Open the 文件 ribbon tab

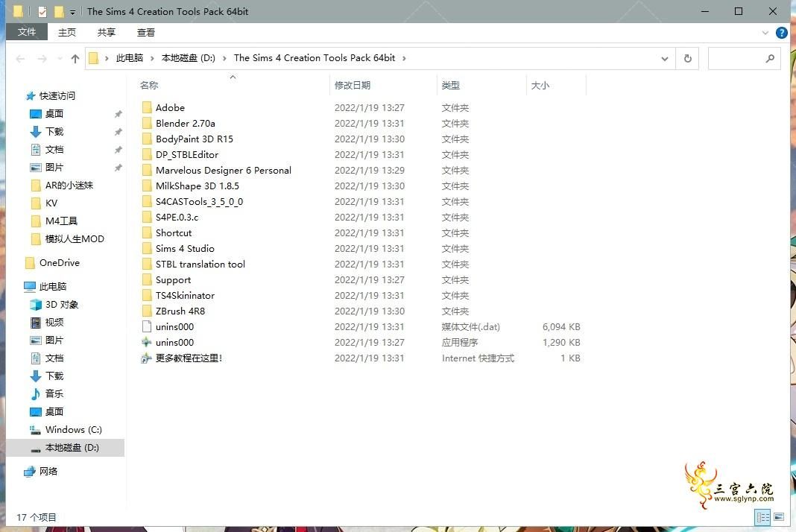click(27, 32)
